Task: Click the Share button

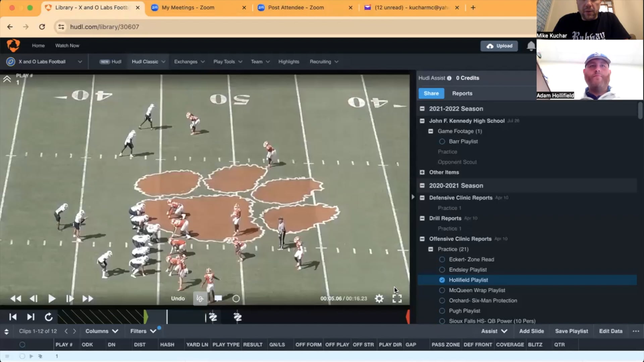Action: pos(431,94)
